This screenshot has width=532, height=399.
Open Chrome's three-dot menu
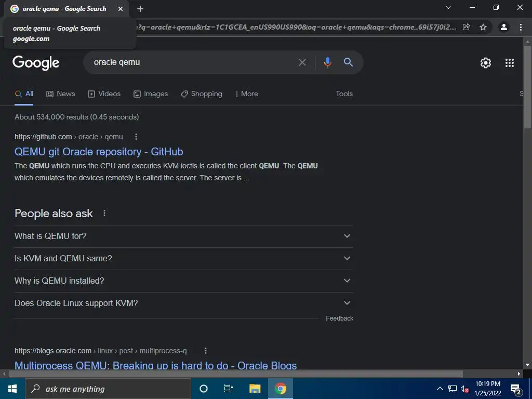coord(521,27)
